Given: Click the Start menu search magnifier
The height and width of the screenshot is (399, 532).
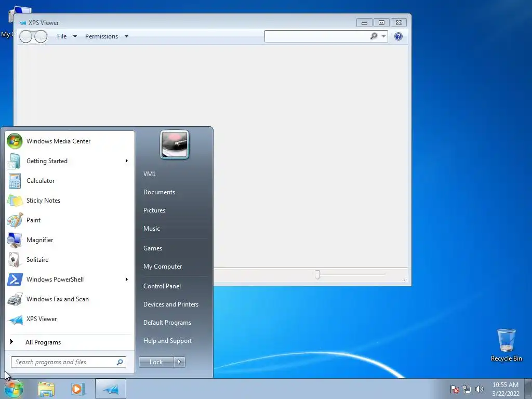Looking at the screenshot, I should tap(119, 362).
